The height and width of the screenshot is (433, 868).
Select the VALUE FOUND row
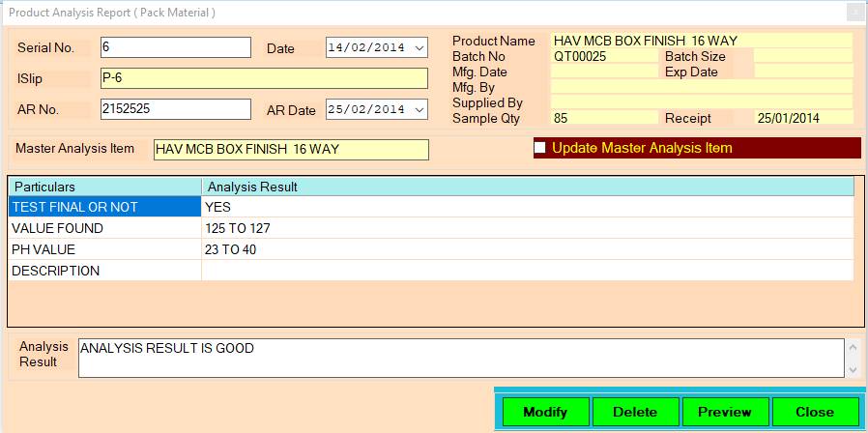103,228
